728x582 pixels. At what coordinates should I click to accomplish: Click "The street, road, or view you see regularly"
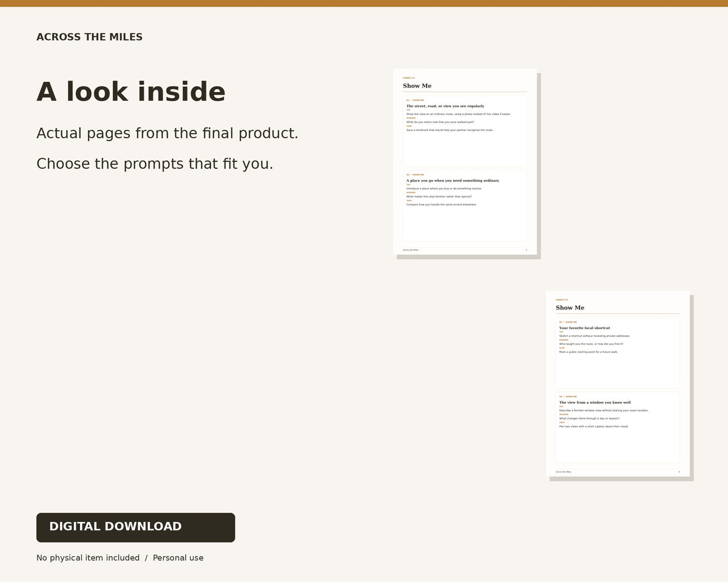pyautogui.click(x=445, y=106)
